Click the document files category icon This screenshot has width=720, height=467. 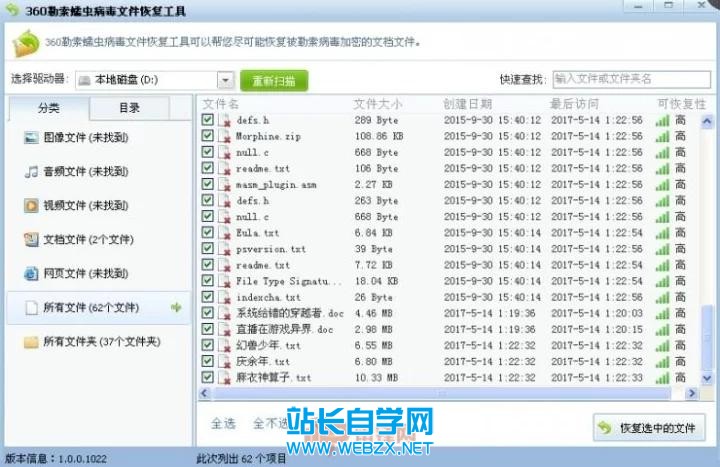point(31,239)
